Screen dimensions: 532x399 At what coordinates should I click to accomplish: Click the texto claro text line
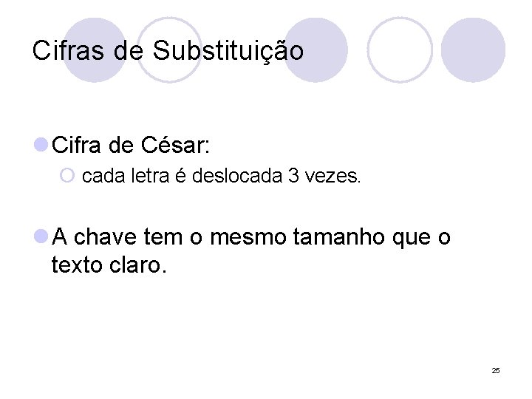109,265
